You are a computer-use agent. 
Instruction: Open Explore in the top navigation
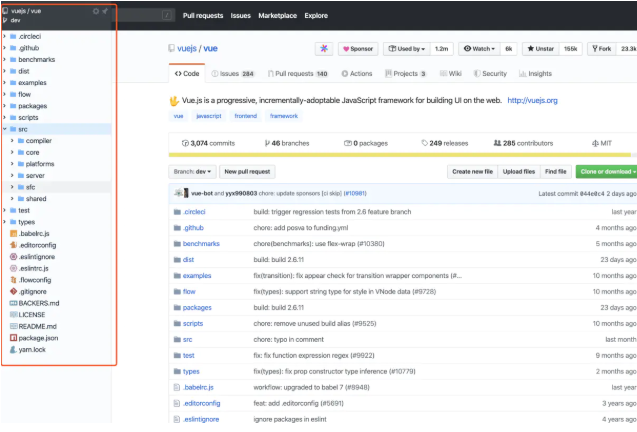tap(316, 15)
